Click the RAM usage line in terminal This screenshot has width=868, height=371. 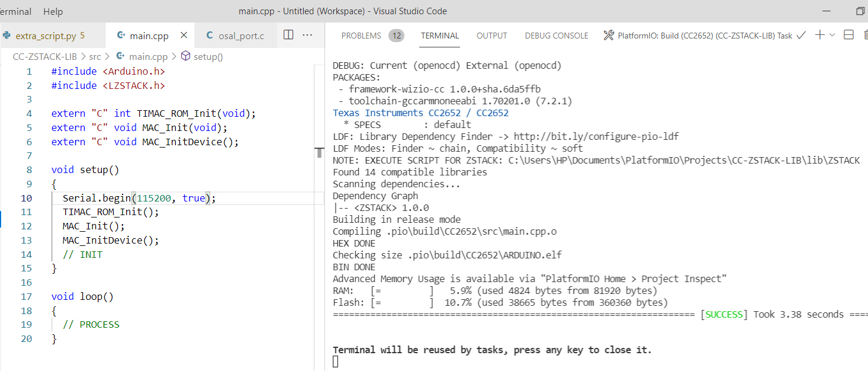(495, 290)
